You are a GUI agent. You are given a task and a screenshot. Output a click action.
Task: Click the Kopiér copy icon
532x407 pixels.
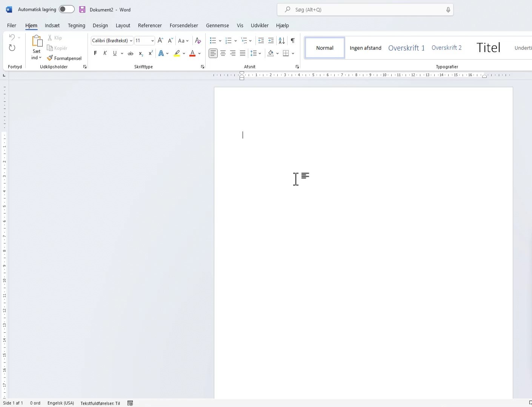click(x=50, y=48)
